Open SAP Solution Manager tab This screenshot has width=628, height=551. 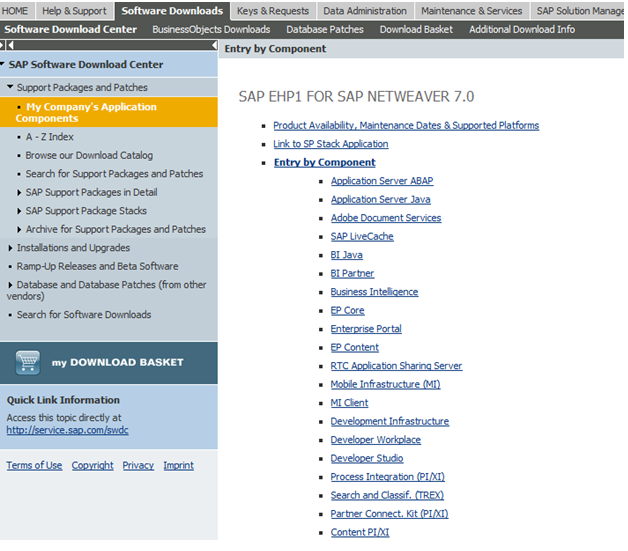pos(578,11)
